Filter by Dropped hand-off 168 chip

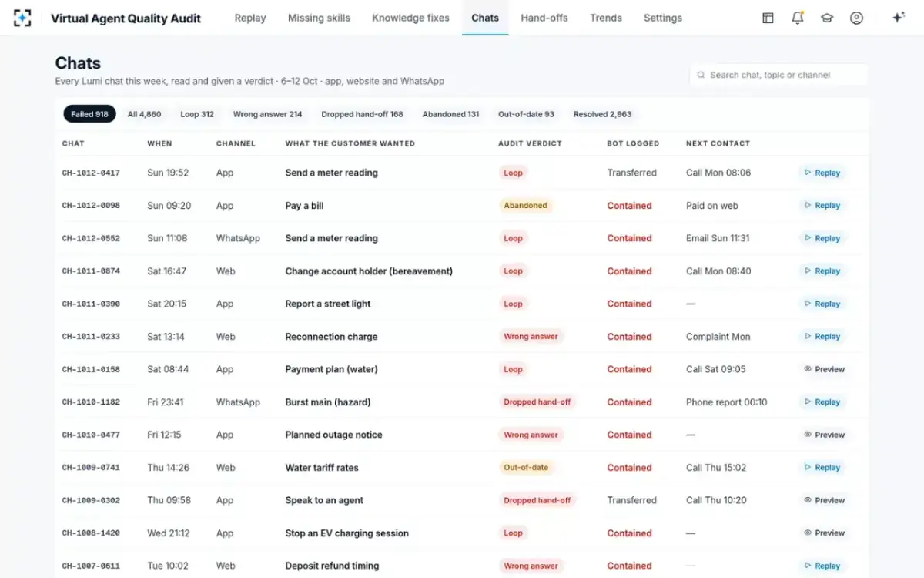[362, 114]
